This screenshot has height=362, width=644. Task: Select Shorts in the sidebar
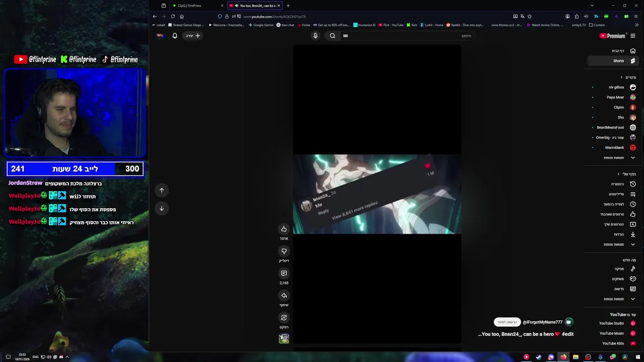click(x=613, y=61)
